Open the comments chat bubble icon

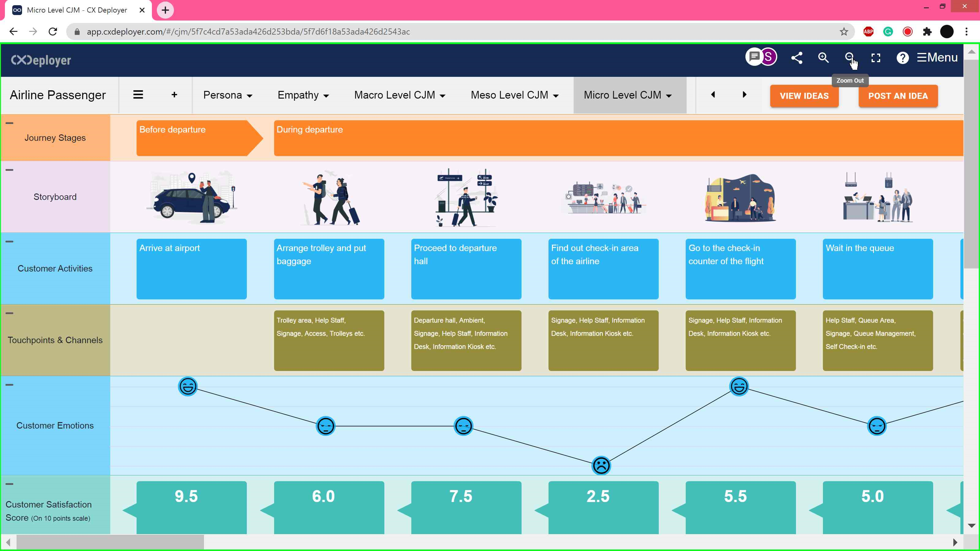[754, 57]
